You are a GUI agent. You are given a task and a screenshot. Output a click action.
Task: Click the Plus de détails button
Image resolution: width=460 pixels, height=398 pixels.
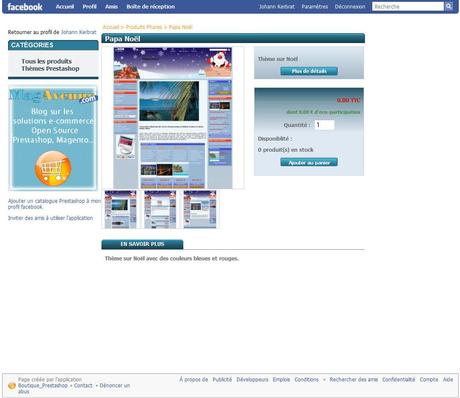[309, 71]
